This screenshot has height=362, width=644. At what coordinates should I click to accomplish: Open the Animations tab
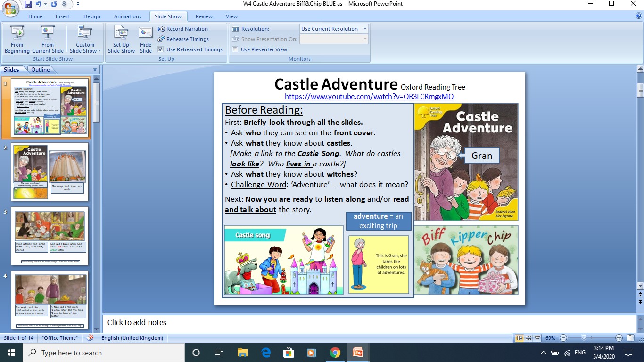coord(128,16)
